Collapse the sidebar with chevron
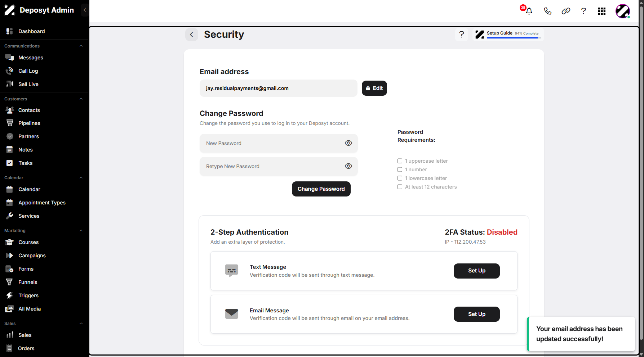 [85, 10]
